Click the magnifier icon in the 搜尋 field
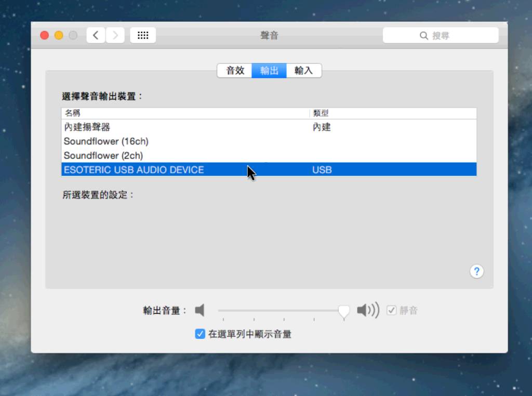The height and width of the screenshot is (396, 532). 424,35
